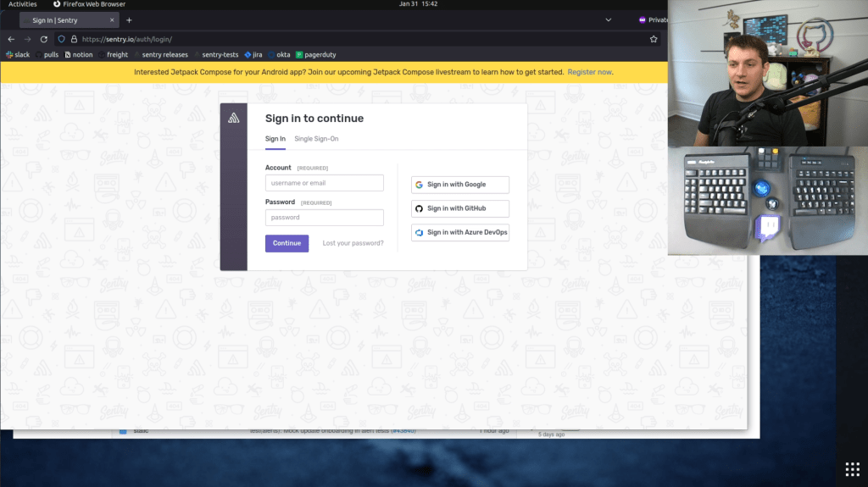Click the Continue button
This screenshot has height=487, width=868.
(x=287, y=244)
